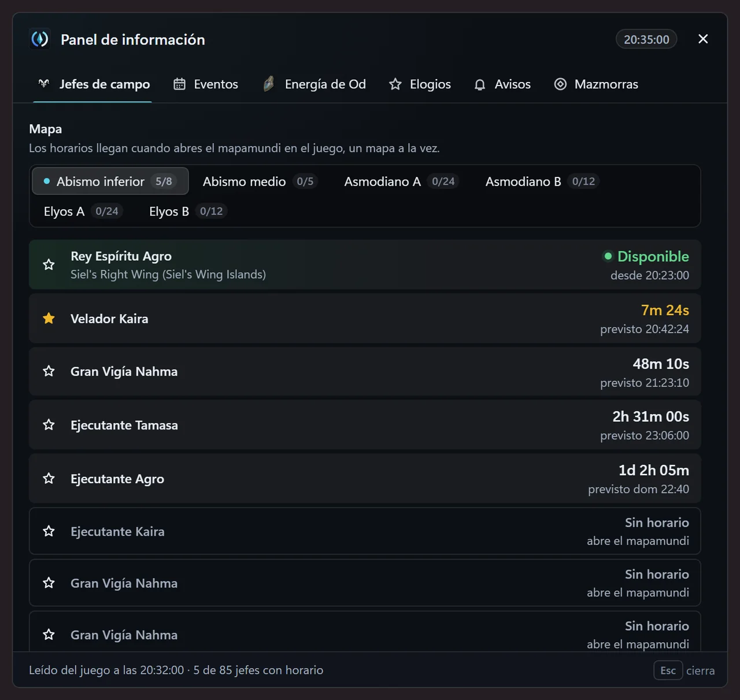Click the Ejecutante Tamasa boss name
The image size is (740, 700).
click(124, 425)
